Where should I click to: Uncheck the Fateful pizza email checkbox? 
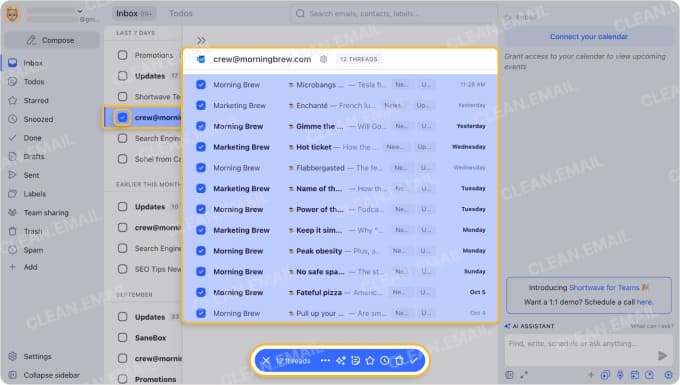click(201, 293)
